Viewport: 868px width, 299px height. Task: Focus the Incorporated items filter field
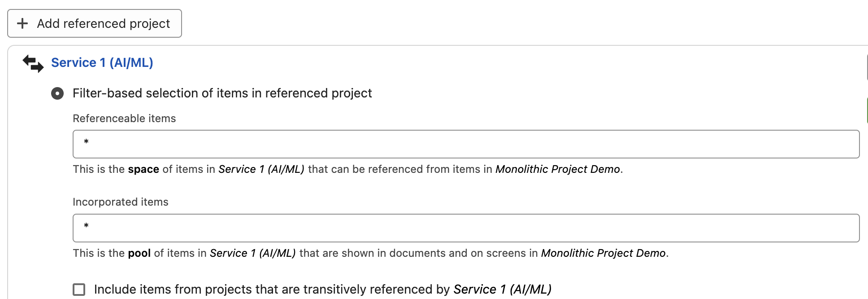466,228
